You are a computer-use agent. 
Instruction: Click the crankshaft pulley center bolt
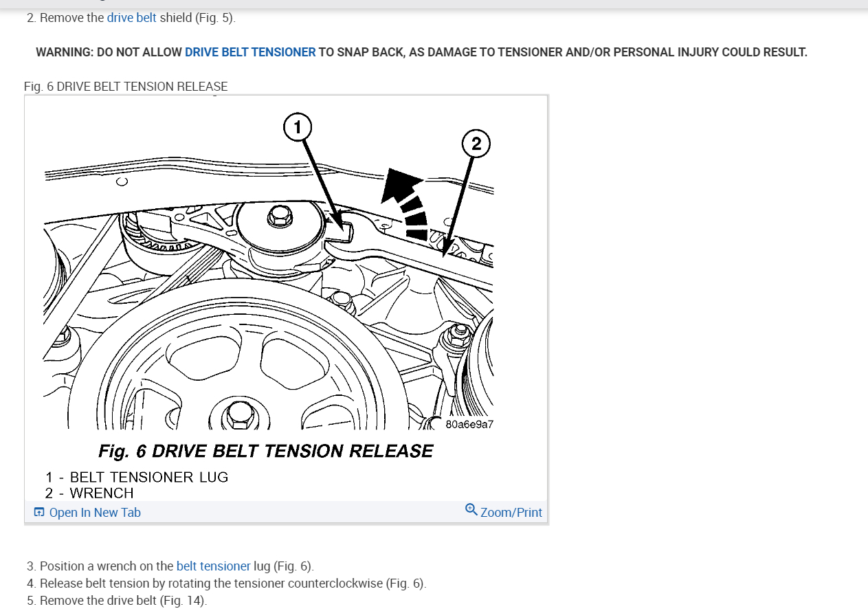pyautogui.click(x=239, y=414)
